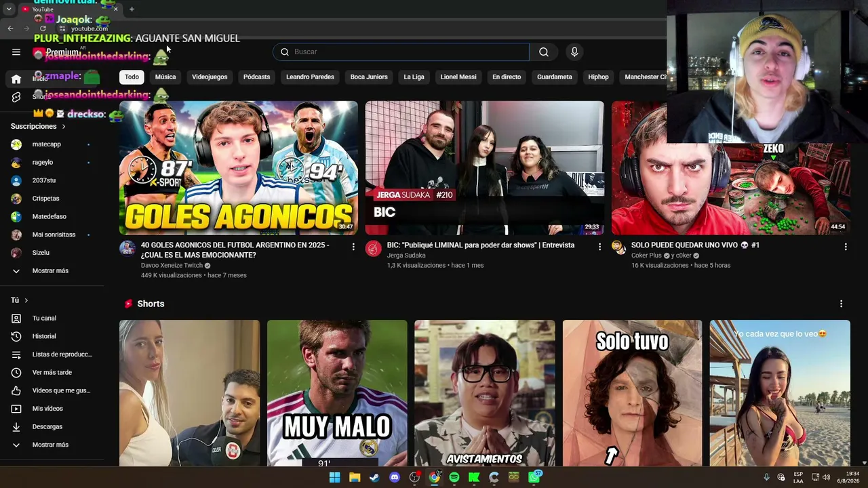Open the YouTube hamburger guide menu
868x488 pixels.
point(16,52)
